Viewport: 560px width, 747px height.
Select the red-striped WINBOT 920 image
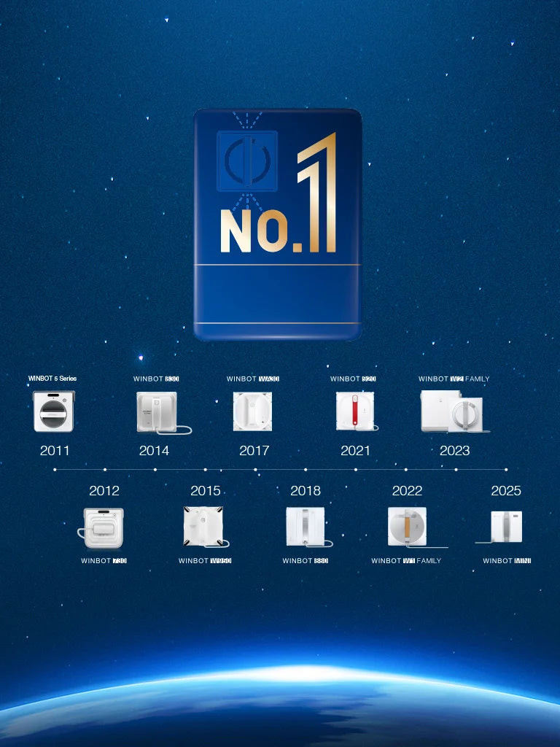(x=355, y=411)
